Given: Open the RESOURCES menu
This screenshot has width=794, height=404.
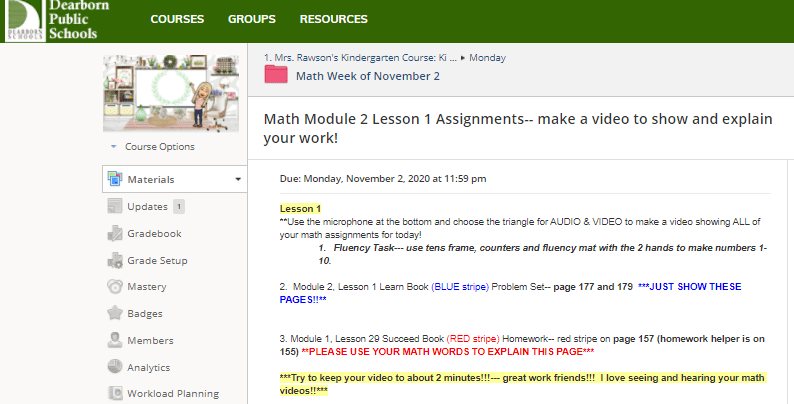Looking at the screenshot, I should (x=334, y=19).
